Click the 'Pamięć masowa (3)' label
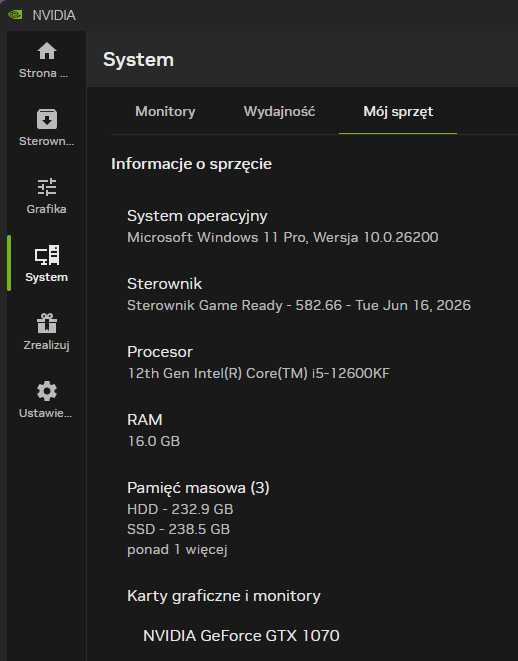 (198, 488)
